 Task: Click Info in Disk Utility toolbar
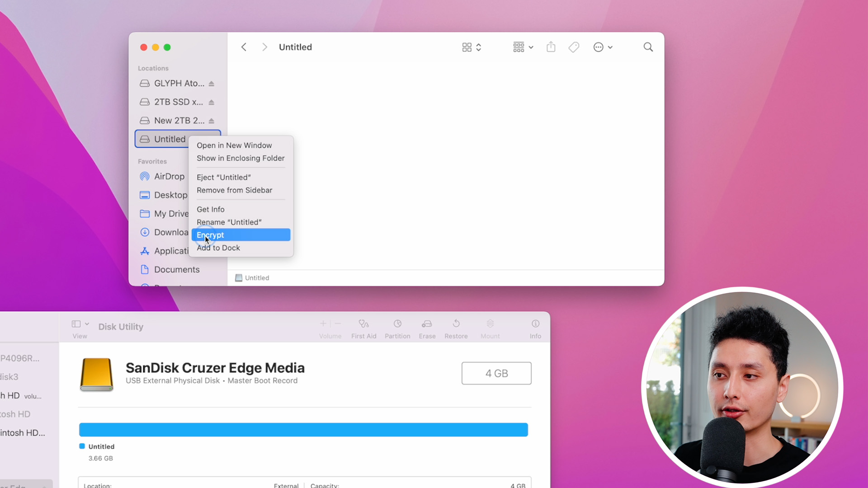pos(535,328)
